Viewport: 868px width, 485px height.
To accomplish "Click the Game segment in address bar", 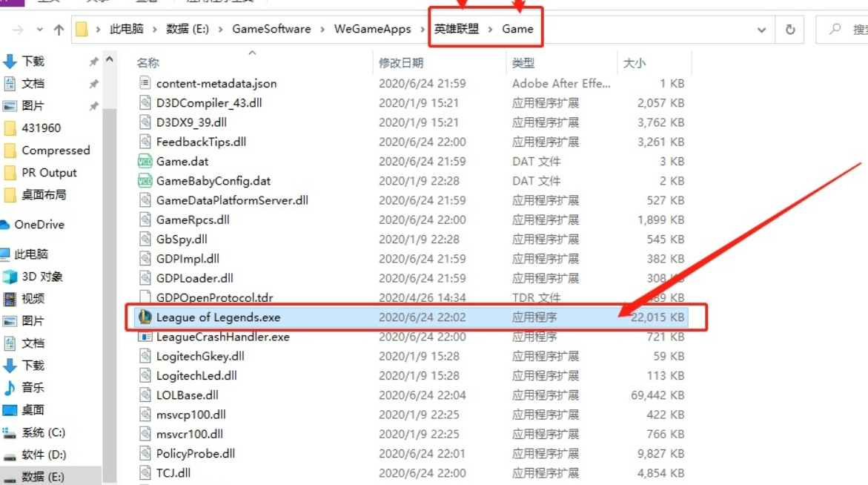I will (517, 29).
